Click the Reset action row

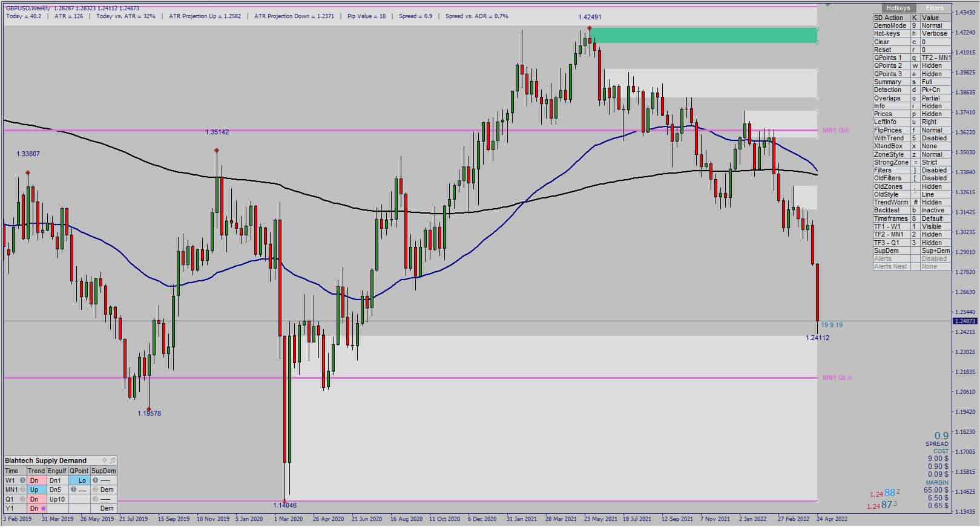(912, 50)
